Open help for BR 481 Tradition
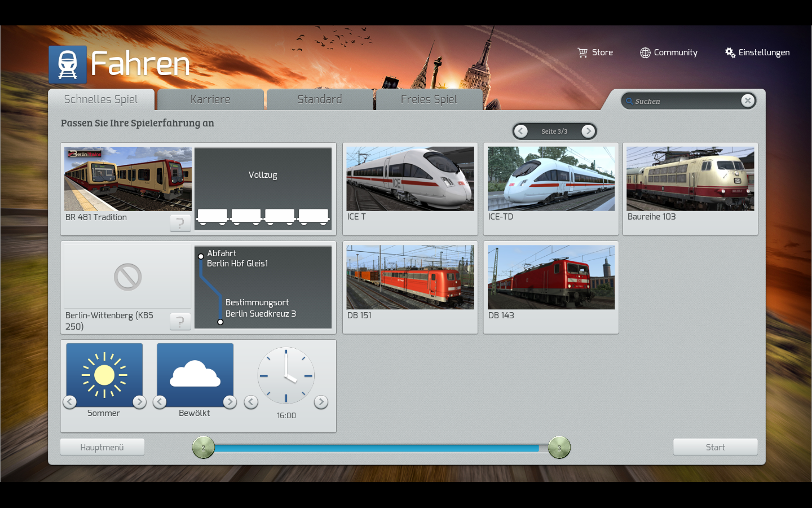Screen dimensions: 812x508 (x=180, y=223)
